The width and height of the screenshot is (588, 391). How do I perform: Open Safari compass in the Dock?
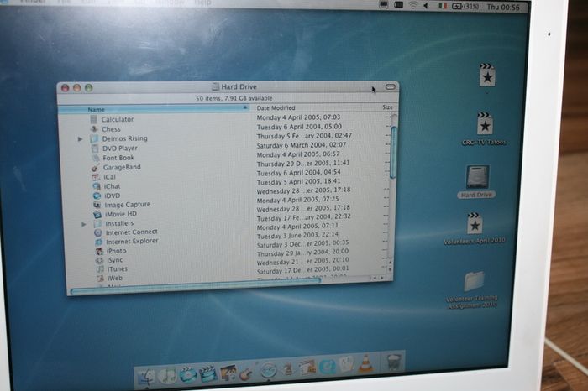[x=269, y=370]
